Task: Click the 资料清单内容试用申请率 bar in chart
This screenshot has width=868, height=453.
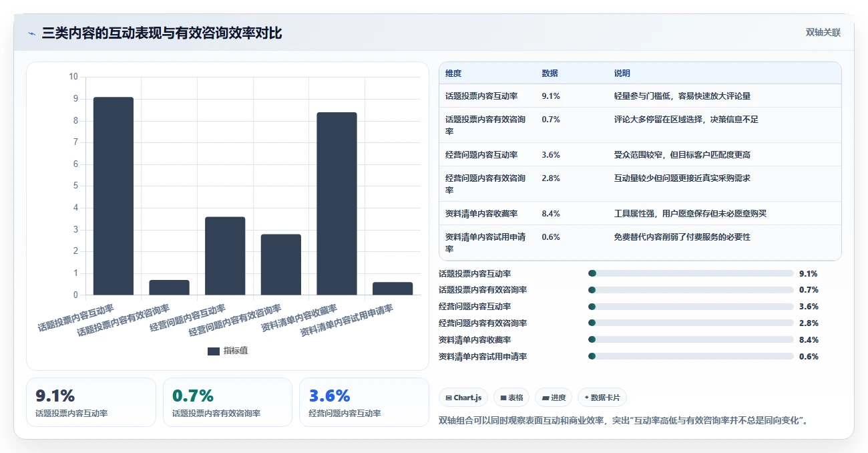Action: pos(393,289)
